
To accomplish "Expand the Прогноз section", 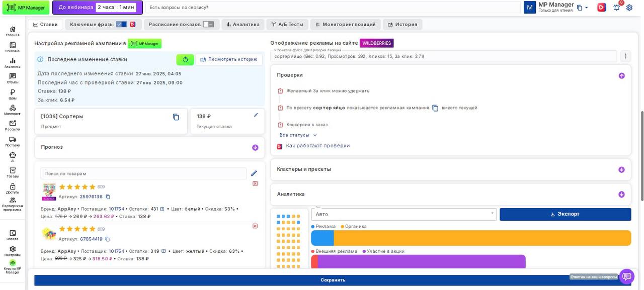I will point(255,147).
